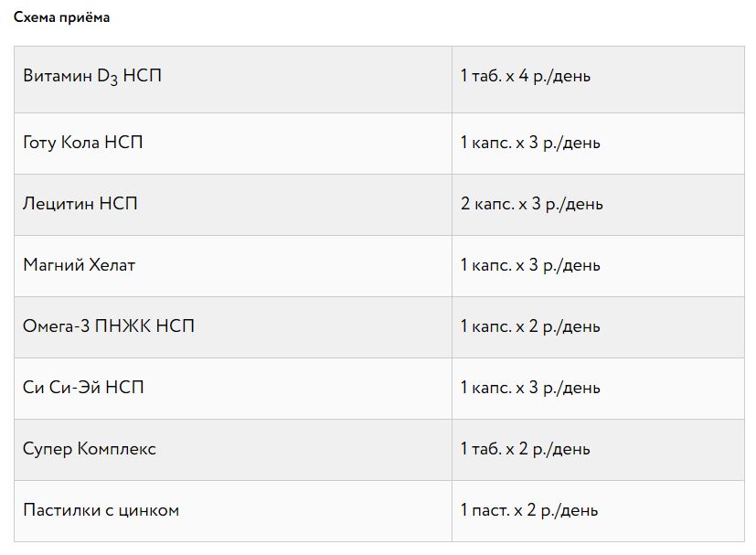
Task: Click the 2 капс. х 3 р./день cell
Action: click(598, 205)
